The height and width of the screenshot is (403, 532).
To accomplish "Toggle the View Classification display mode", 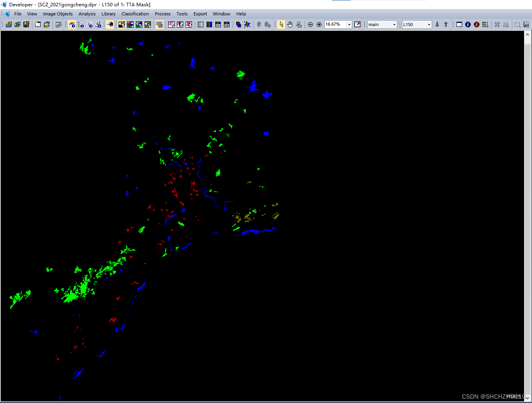I will coord(130,24).
